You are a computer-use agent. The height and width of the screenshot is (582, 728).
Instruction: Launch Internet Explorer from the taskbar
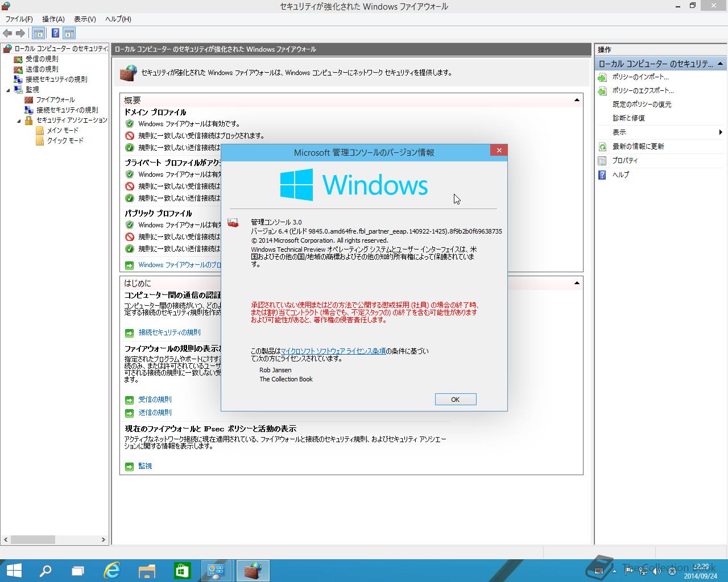(x=113, y=571)
